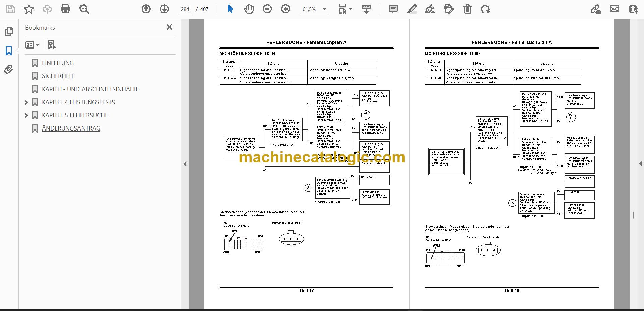Screen dimensions: 644x311
Task: Toggle the Bookmarks panel sidebar icon
Action: 9,51
